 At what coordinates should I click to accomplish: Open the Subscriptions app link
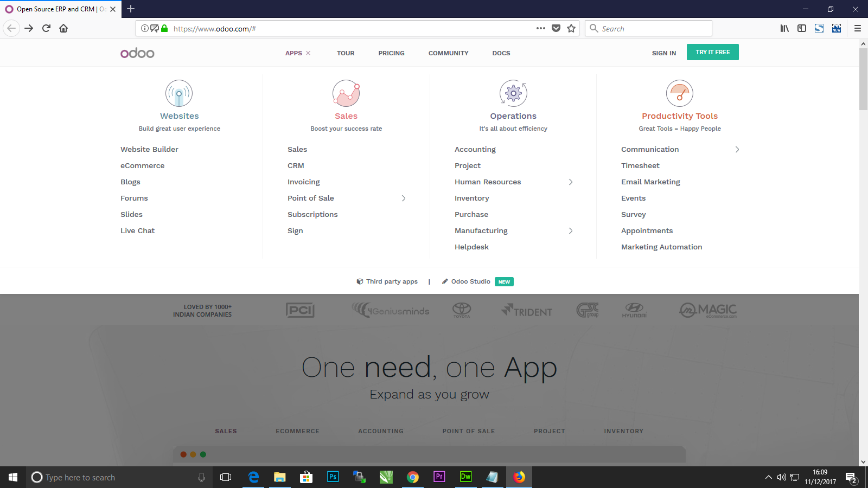[312, 215]
